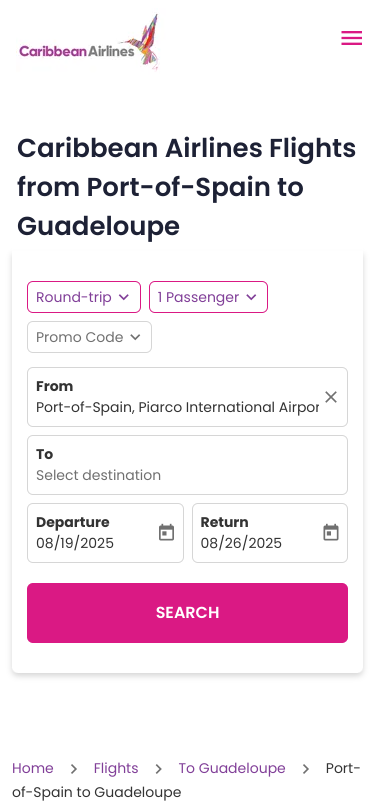Open the Flights breadcrumb link
This screenshot has height=812, width=375.
pyautogui.click(x=116, y=768)
